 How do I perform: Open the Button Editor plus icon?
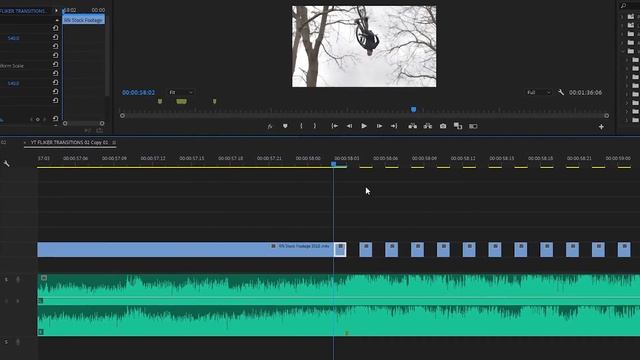pyautogui.click(x=601, y=127)
